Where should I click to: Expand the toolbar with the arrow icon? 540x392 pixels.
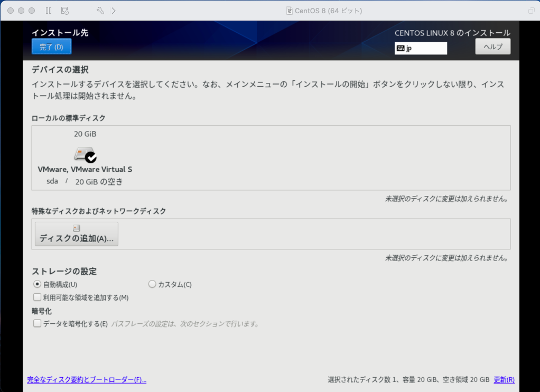[x=113, y=10]
